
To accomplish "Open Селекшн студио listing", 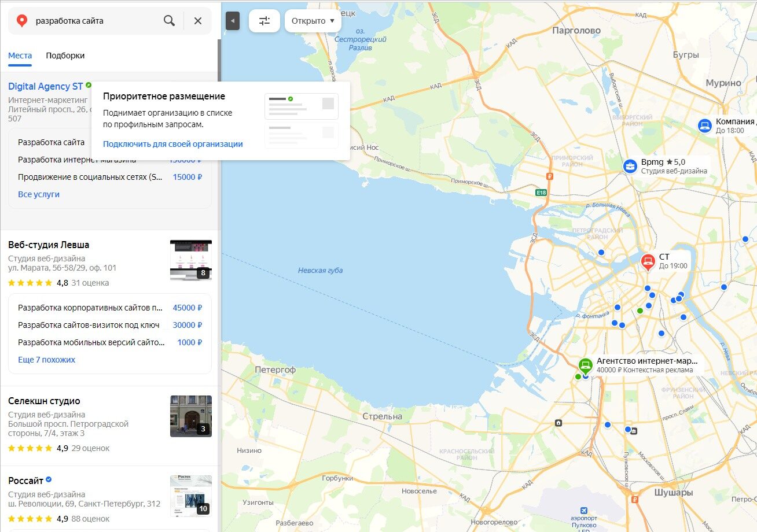I will tap(44, 401).
